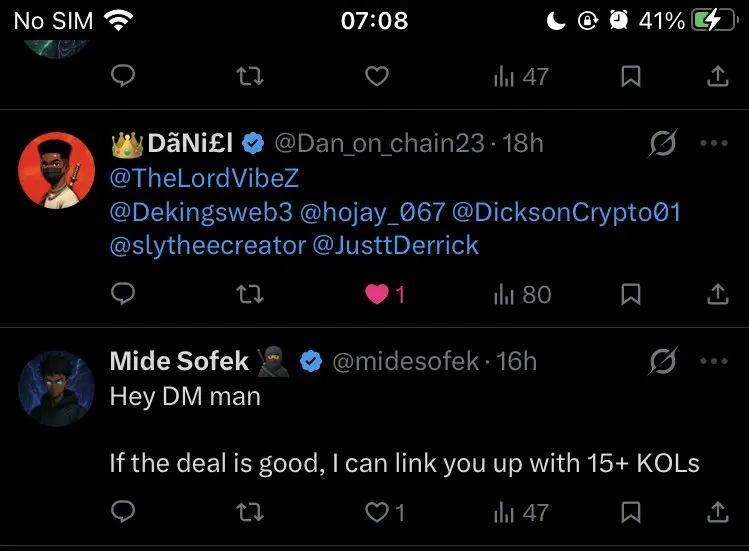
Task: Open @midesofek profile handle
Action: (405, 361)
